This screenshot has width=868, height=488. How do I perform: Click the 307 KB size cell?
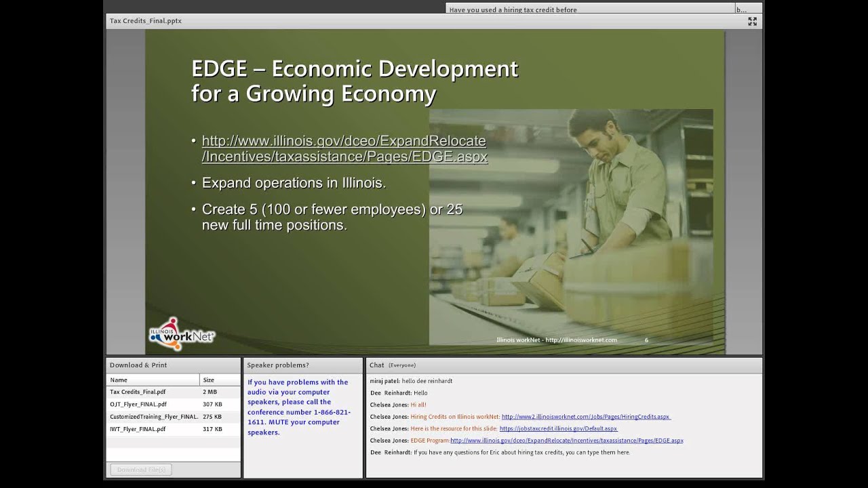[212, 404]
